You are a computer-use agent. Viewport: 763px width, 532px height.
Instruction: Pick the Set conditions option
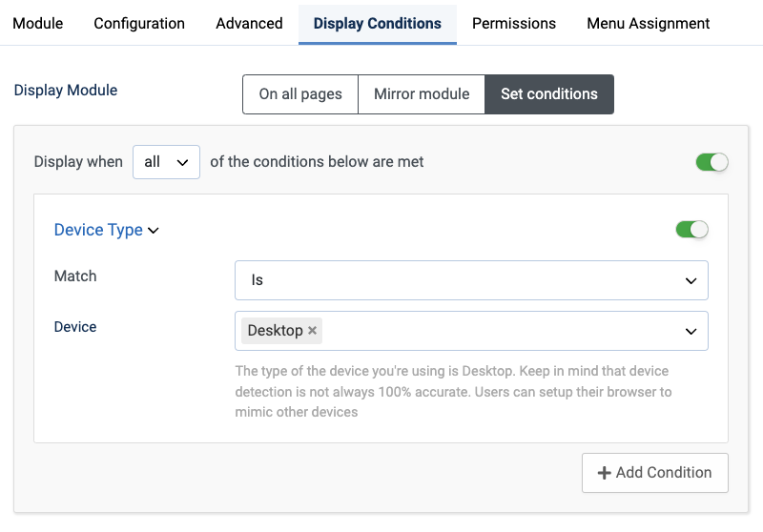(x=549, y=94)
